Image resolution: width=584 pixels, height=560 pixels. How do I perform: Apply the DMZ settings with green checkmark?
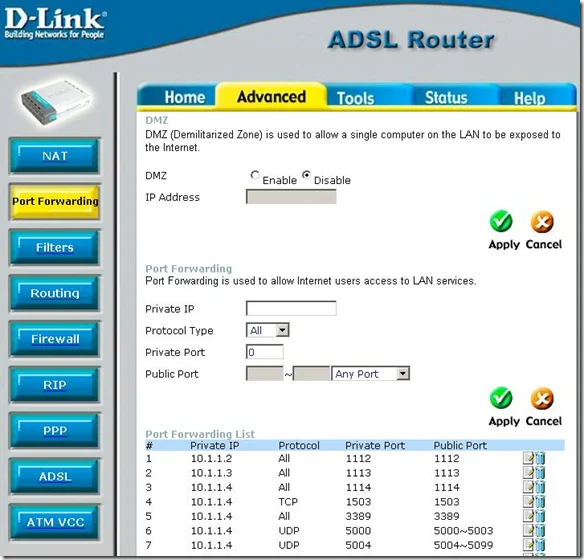point(502,222)
